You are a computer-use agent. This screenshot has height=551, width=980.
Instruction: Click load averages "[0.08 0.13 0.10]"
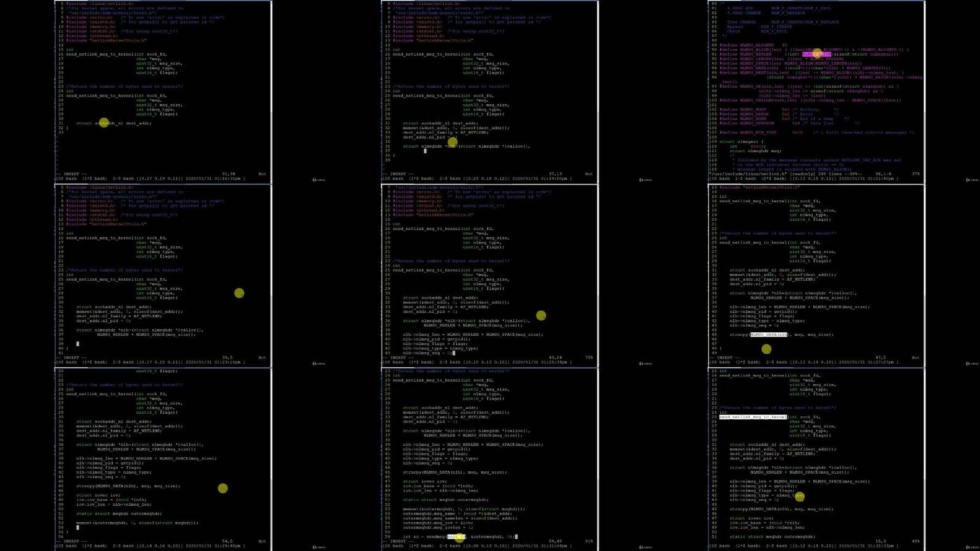coord(486,545)
